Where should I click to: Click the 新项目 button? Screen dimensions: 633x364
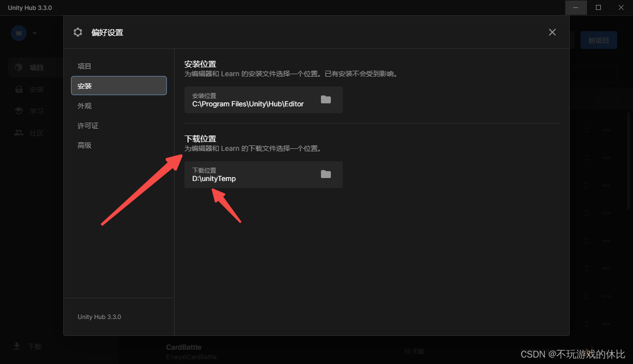tap(598, 41)
